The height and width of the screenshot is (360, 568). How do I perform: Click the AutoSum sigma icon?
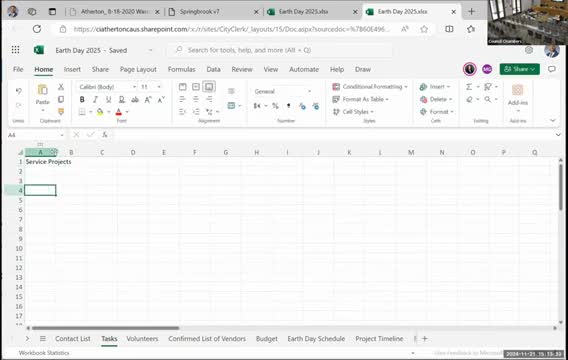(469, 87)
